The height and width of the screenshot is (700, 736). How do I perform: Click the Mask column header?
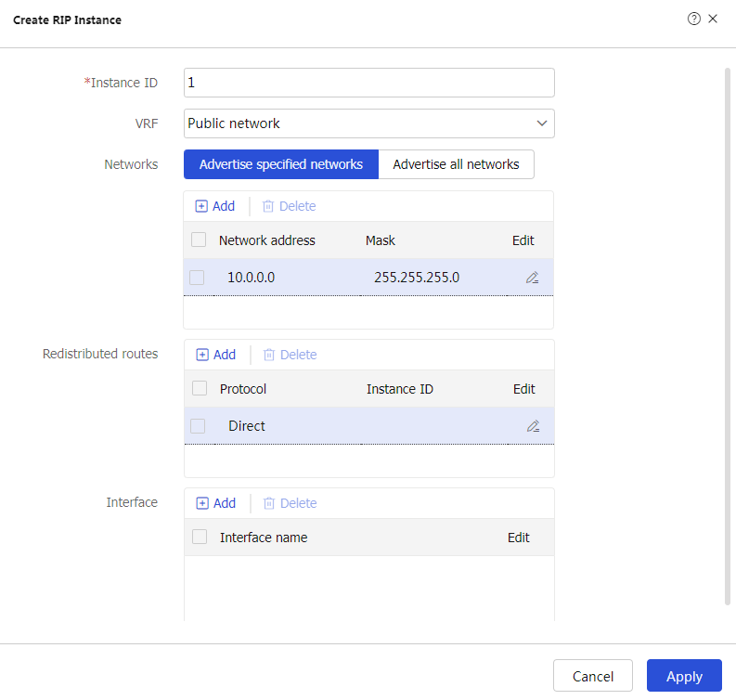[x=381, y=240]
